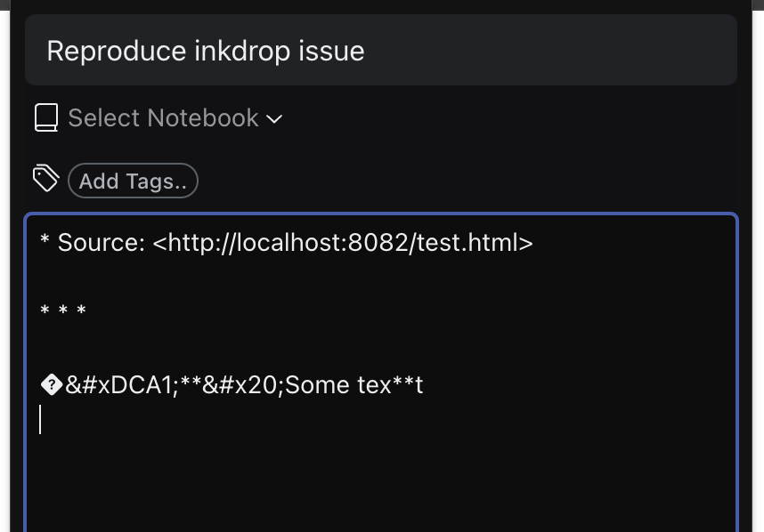
Task: Click the "* * *" horizontal rule line
Action: coord(63,310)
